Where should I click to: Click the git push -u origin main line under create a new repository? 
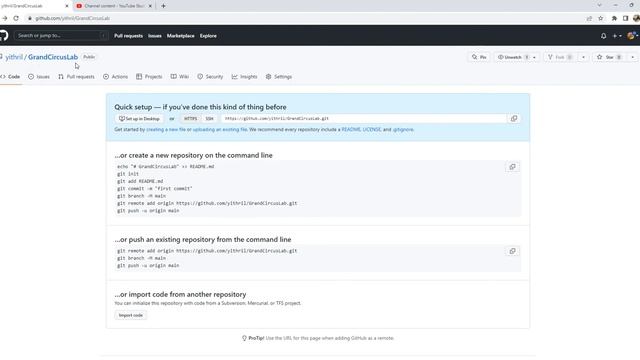148,211
